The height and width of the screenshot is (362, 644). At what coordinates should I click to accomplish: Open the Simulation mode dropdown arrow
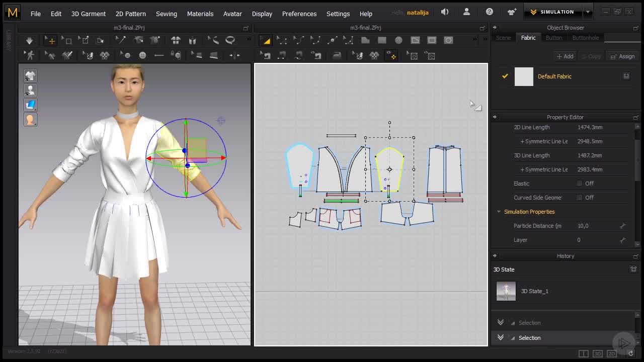click(x=588, y=12)
